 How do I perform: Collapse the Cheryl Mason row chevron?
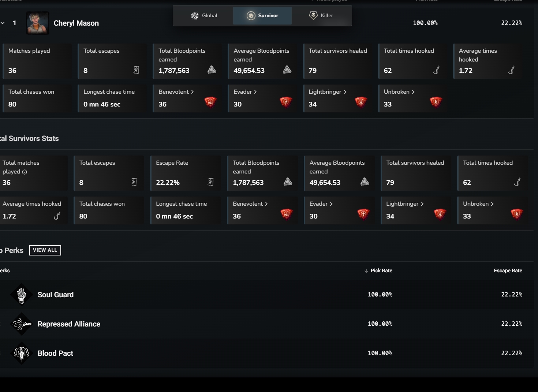tap(3, 23)
